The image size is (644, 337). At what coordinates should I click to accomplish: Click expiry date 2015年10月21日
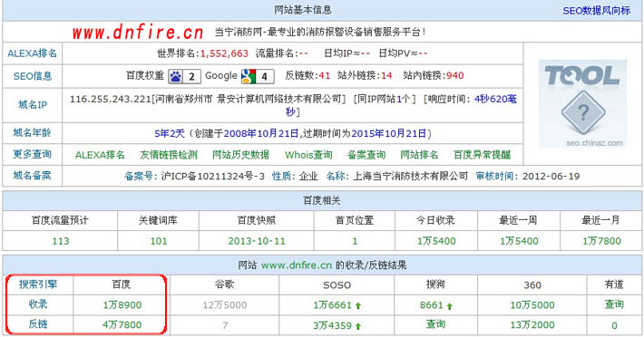point(388,133)
